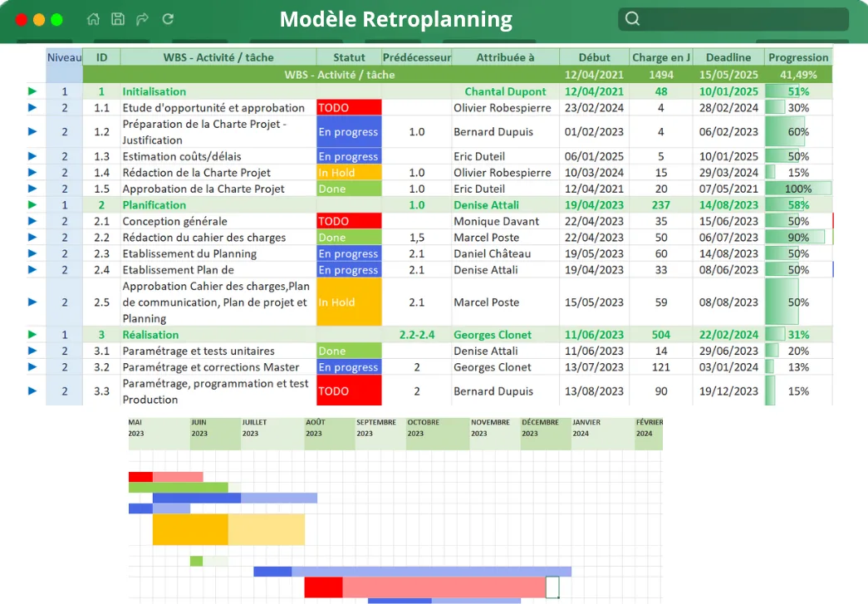
Task: Select the Statut column header
Action: (x=349, y=57)
